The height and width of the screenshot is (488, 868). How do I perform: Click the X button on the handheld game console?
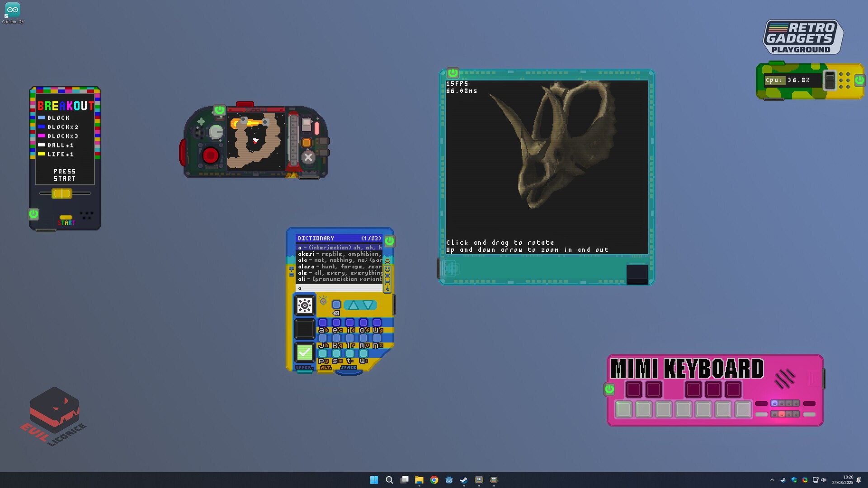tap(308, 158)
